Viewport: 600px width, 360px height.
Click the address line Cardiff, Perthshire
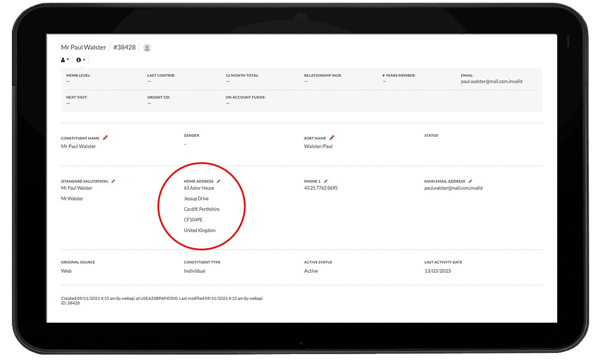pyautogui.click(x=202, y=209)
